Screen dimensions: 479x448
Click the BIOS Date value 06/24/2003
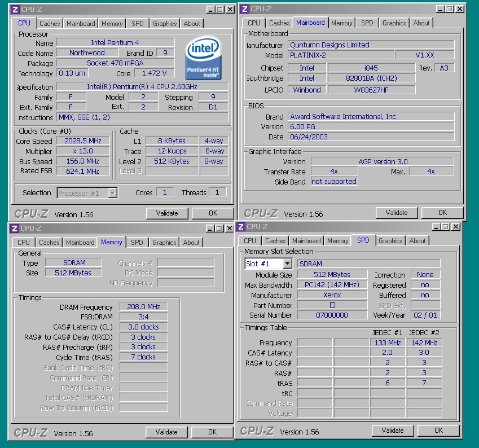pyautogui.click(x=371, y=137)
